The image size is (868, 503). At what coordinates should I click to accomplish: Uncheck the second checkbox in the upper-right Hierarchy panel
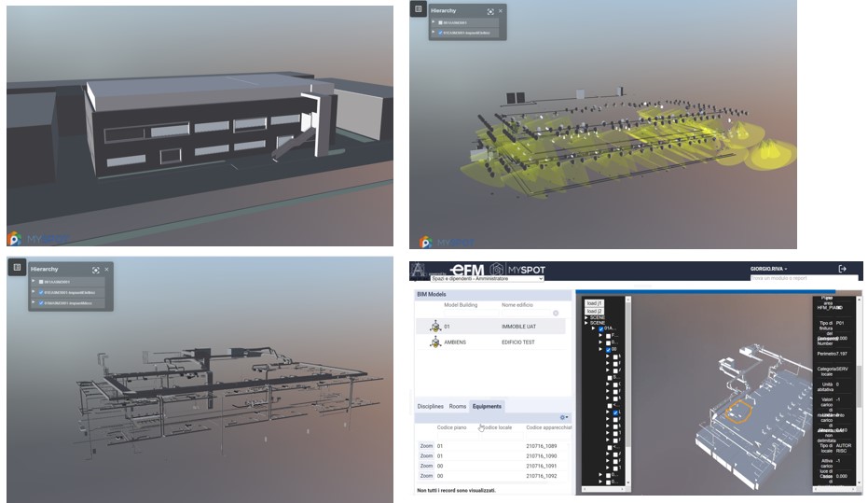click(440, 33)
